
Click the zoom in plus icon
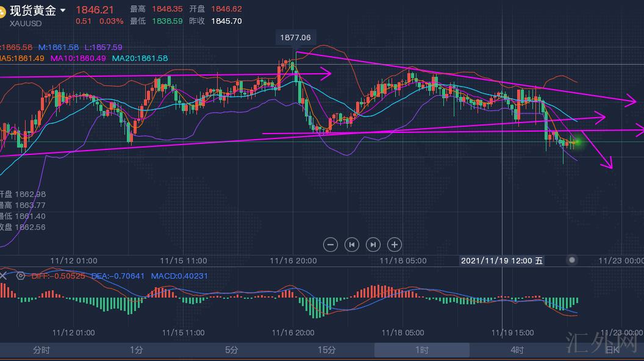point(395,245)
